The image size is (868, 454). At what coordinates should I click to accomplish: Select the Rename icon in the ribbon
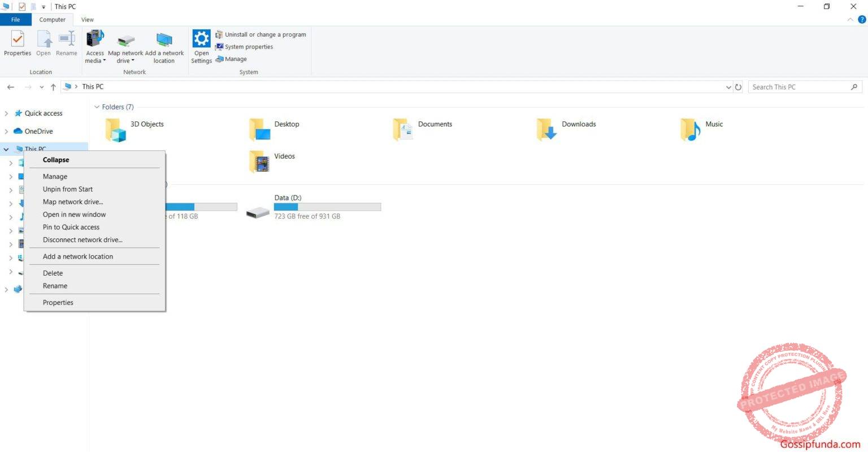[x=67, y=42]
